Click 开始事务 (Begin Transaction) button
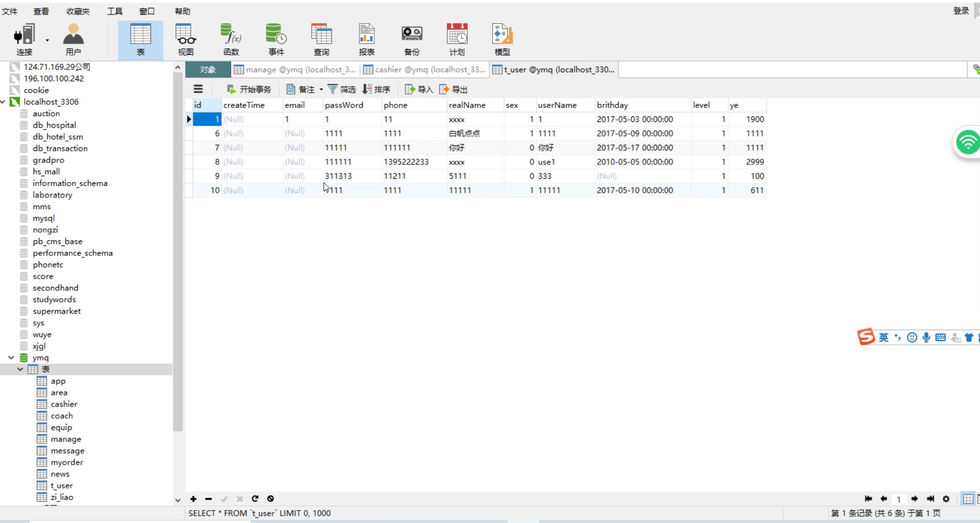Image resolution: width=980 pixels, height=523 pixels. click(249, 89)
